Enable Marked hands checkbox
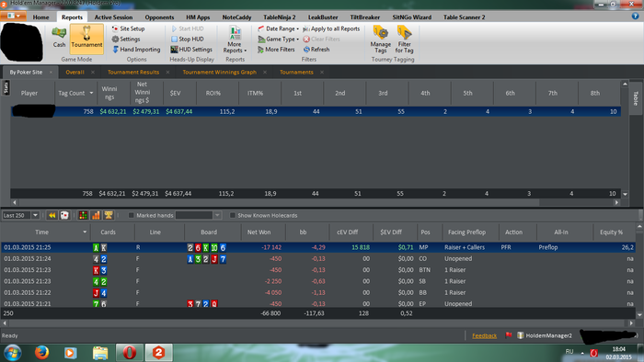Screen dimensions: 644x362 pos(131,215)
